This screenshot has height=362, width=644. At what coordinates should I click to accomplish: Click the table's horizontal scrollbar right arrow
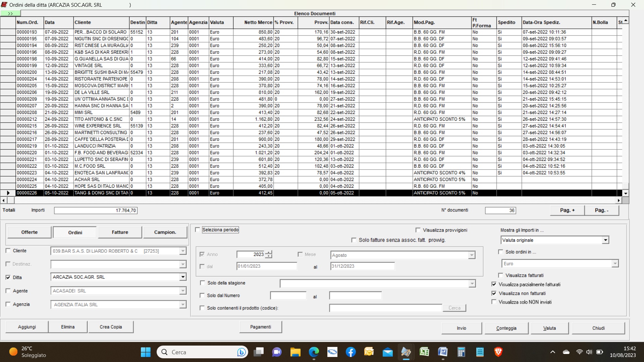click(619, 200)
